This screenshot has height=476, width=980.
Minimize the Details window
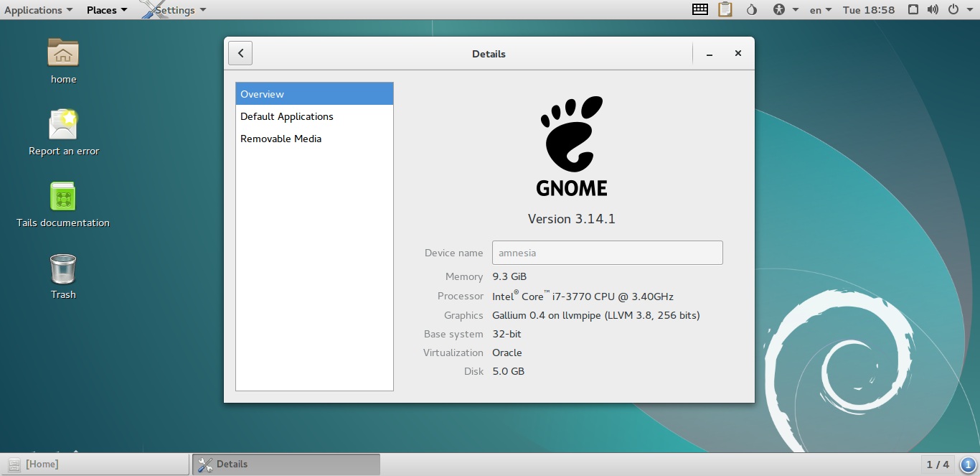click(x=709, y=53)
